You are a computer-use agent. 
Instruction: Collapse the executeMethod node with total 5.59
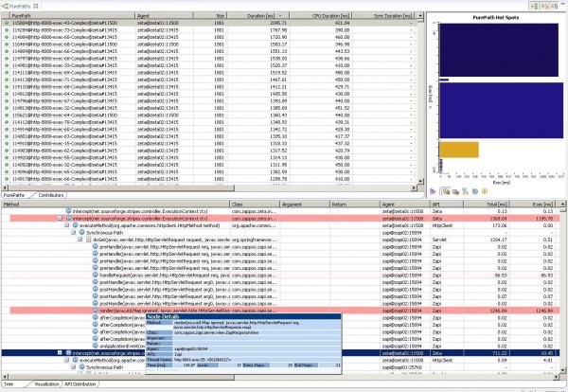point(67,360)
